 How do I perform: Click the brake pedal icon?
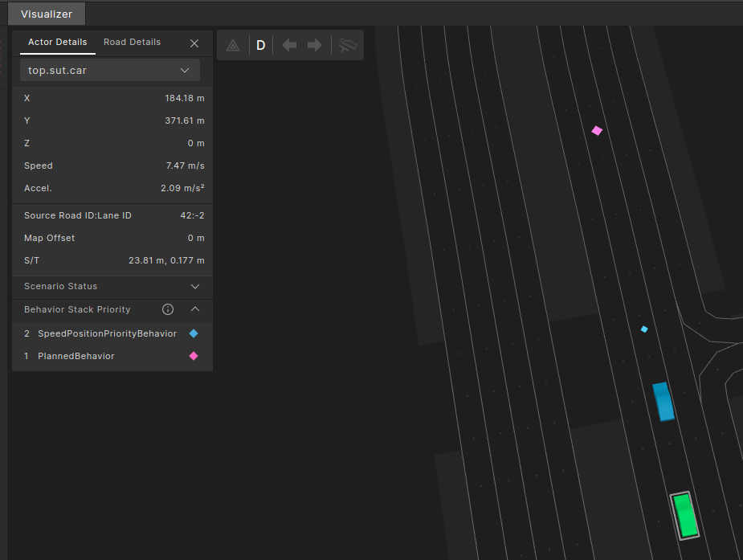(347, 46)
